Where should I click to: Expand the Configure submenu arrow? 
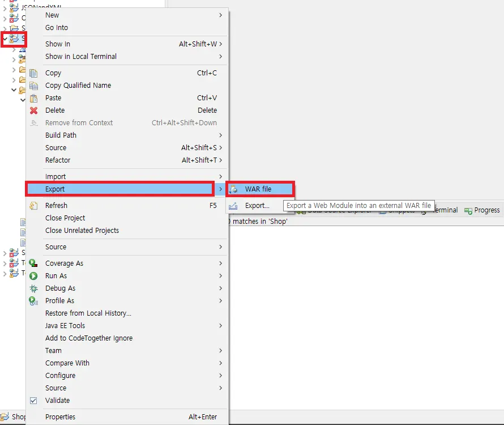[220, 376]
